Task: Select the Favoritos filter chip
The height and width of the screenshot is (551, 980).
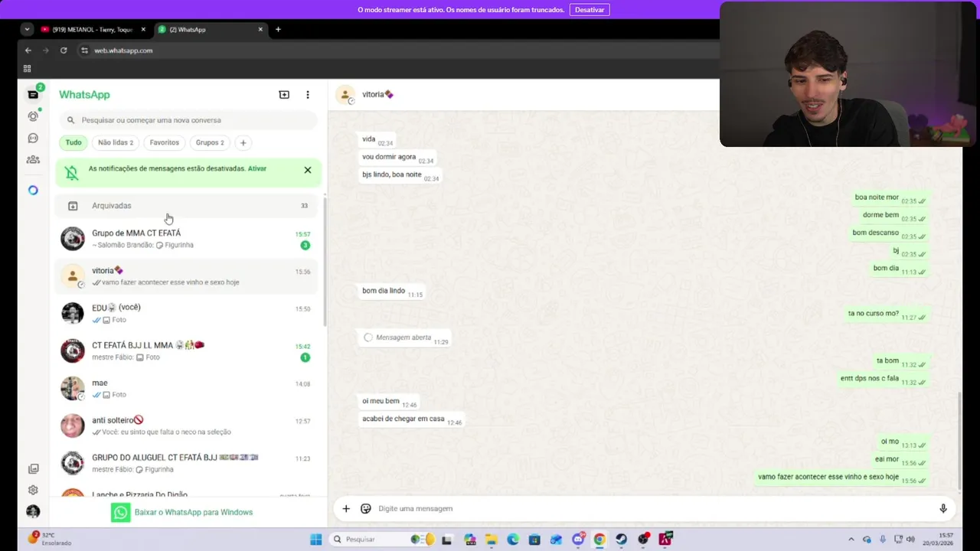Action: 164,142
